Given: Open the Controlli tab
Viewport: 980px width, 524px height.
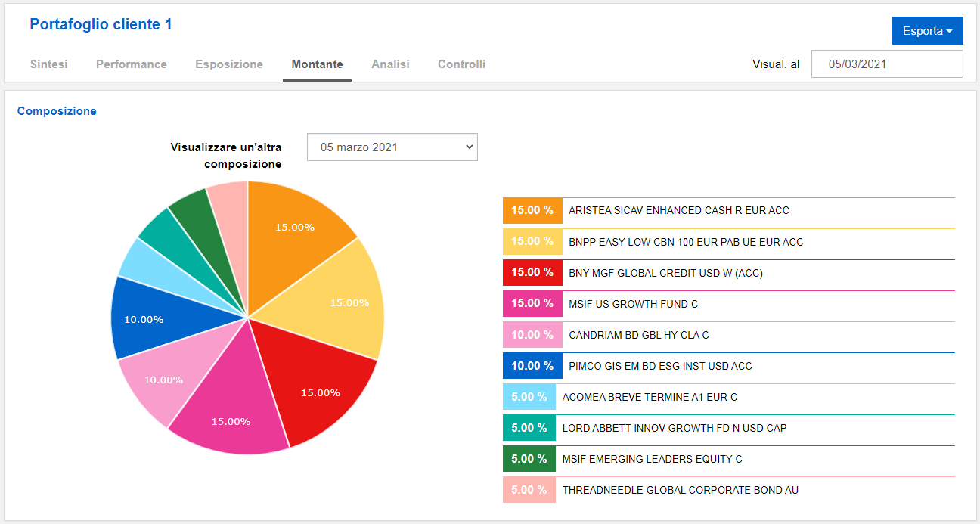Looking at the screenshot, I should 461,64.
